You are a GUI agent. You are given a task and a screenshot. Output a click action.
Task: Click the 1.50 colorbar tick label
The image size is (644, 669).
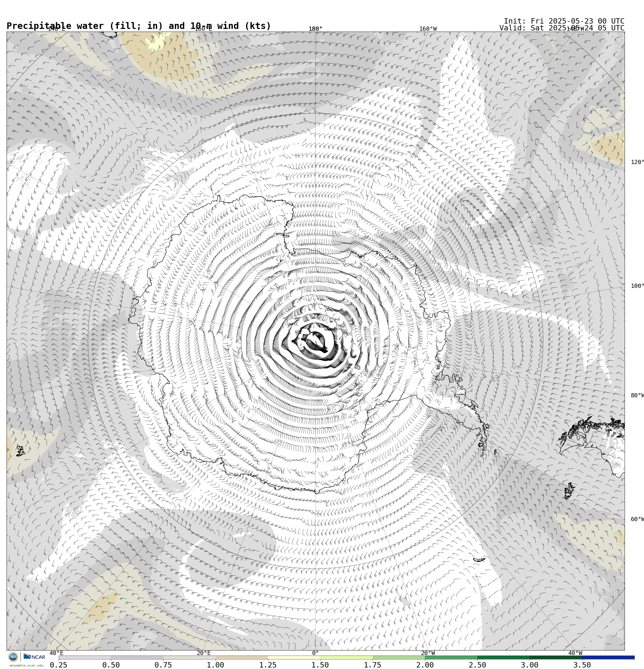(x=320, y=665)
